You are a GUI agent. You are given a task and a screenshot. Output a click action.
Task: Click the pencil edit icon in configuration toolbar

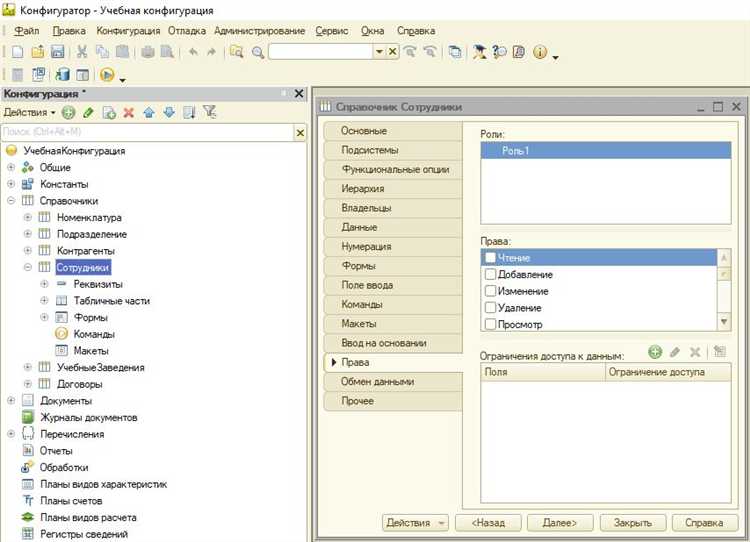[89, 113]
